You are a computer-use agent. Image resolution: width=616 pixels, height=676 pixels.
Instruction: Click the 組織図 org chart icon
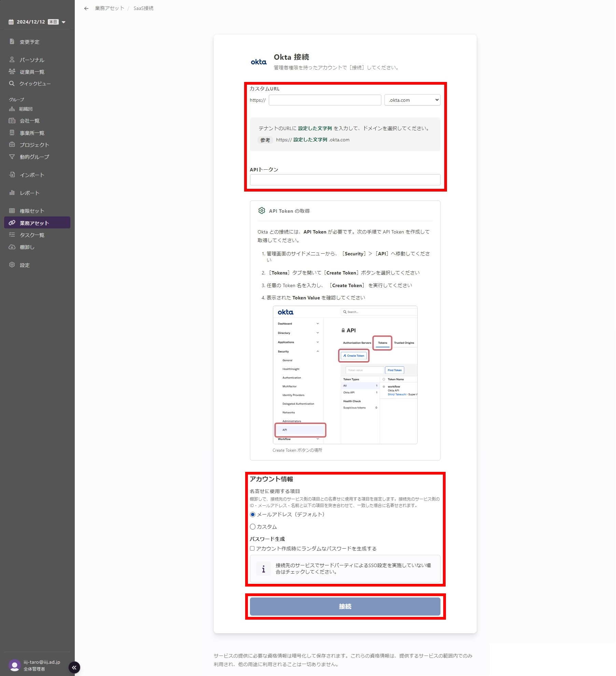click(x=12, y=109)
